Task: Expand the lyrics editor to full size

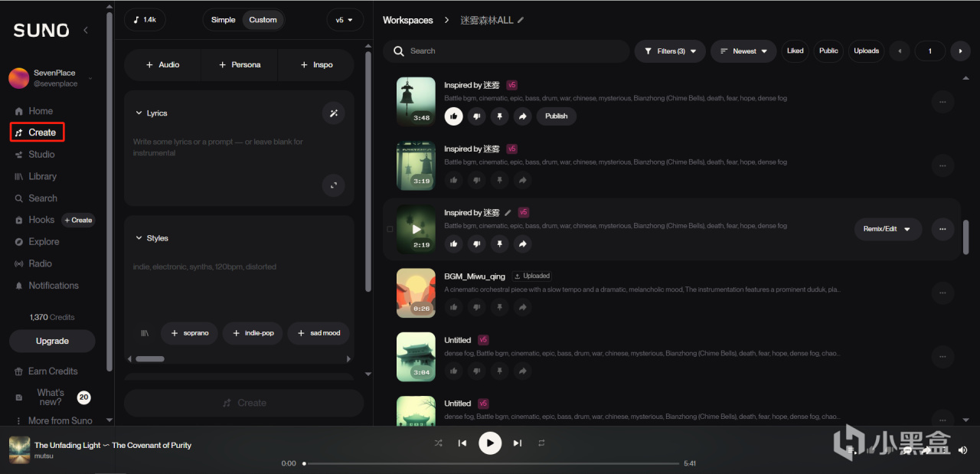Action: (x=334, y=185)
